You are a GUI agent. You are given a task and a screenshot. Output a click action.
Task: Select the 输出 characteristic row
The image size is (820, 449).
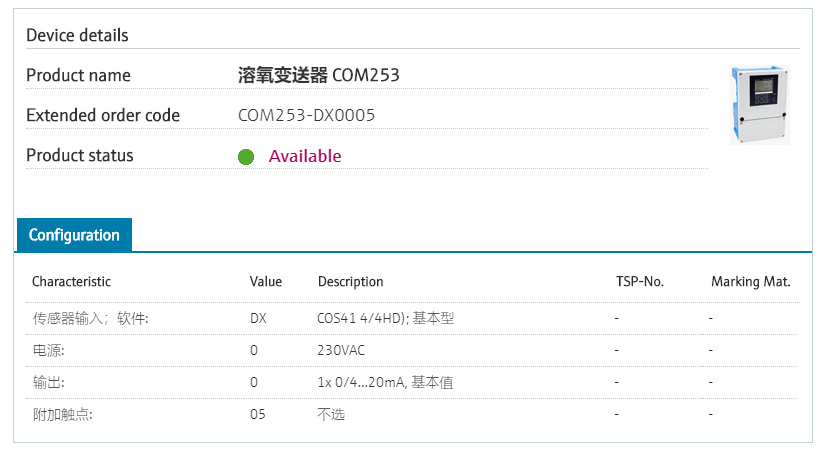coord(413,383)
